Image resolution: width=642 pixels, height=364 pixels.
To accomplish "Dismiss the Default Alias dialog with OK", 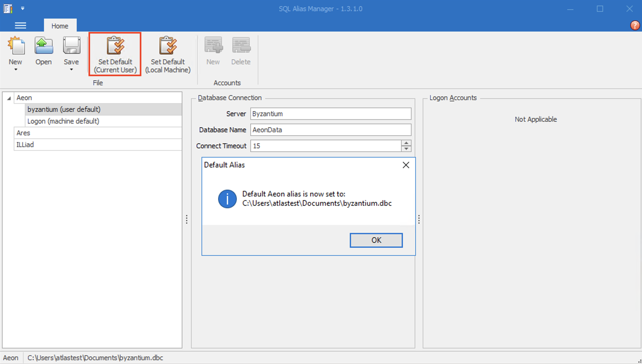I will click(x=376, y=240).
